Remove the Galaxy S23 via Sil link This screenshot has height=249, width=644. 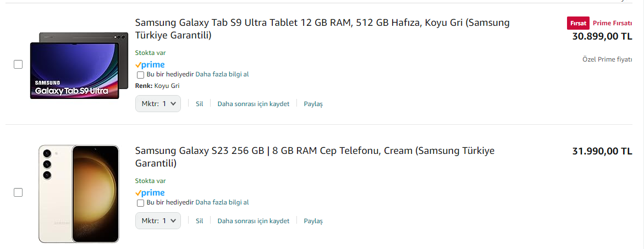[200, 221]
